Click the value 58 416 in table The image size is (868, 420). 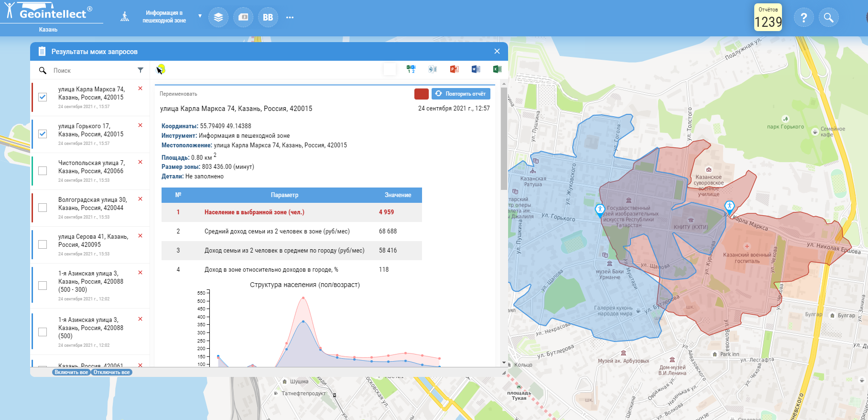click(388, 251)
